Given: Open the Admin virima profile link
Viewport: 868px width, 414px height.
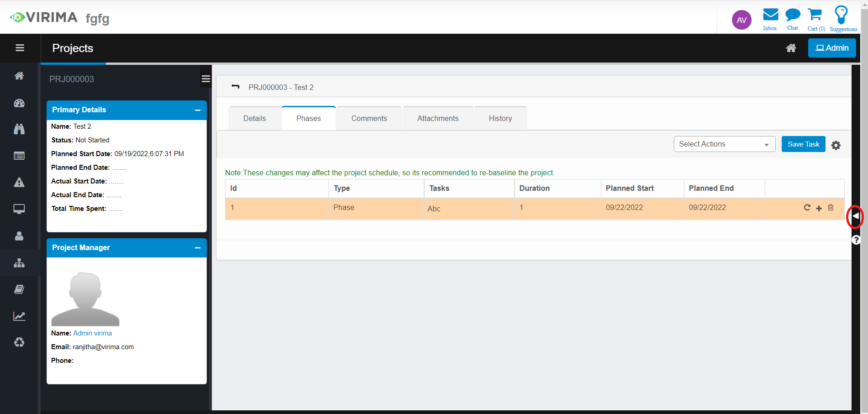Looking at the screenshot, I should (92, 333).
